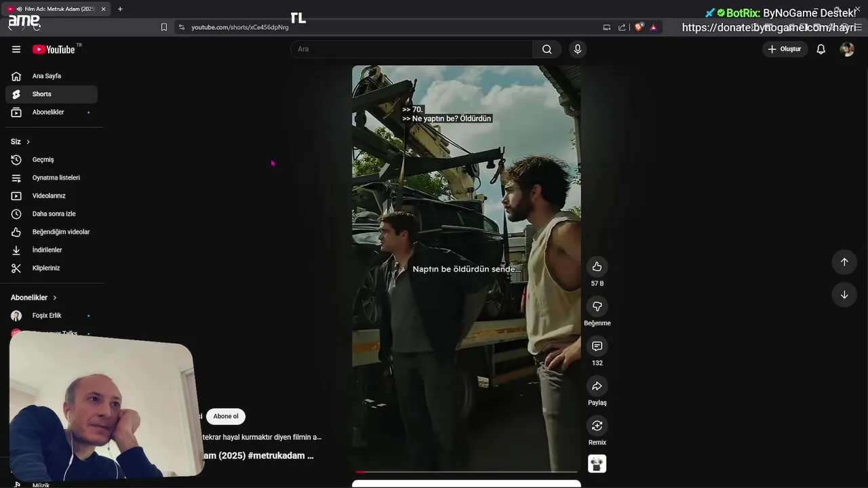Select the Film Adı: Metruk Adam tab
This screenshot has width=868, height=488.
tap(56, 9)
